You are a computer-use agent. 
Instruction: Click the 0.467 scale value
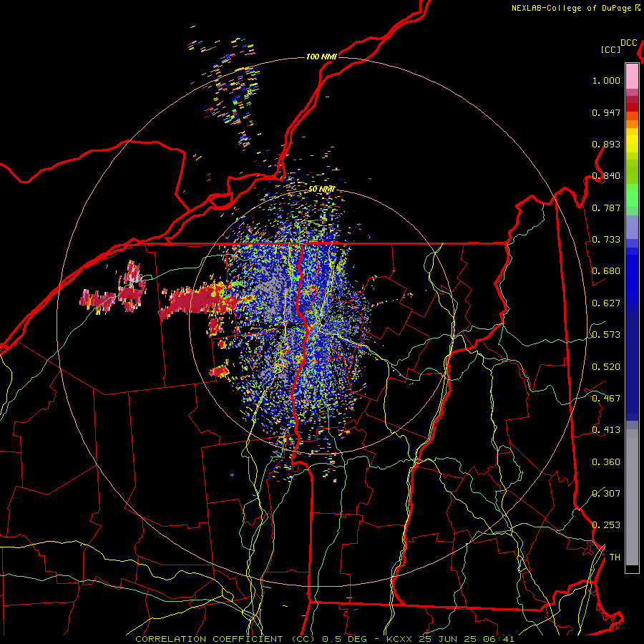click(x=606, y=399)
